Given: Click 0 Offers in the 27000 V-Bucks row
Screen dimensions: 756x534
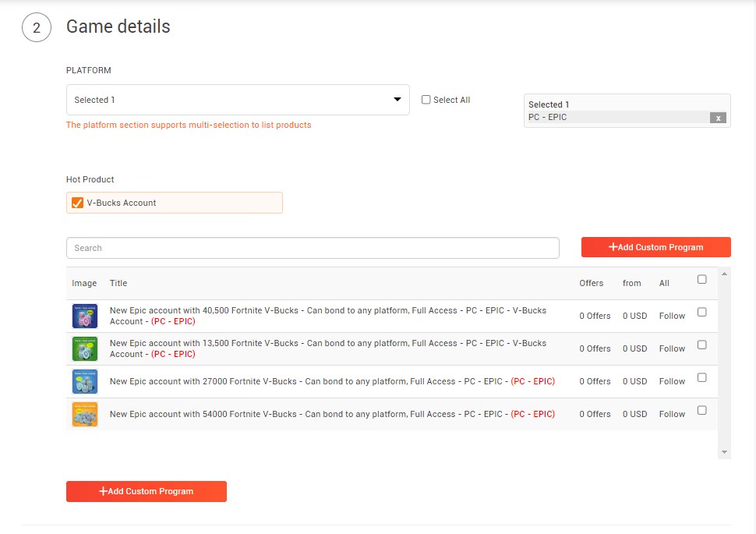Looking at the screenshot, I should pos(595,381).
